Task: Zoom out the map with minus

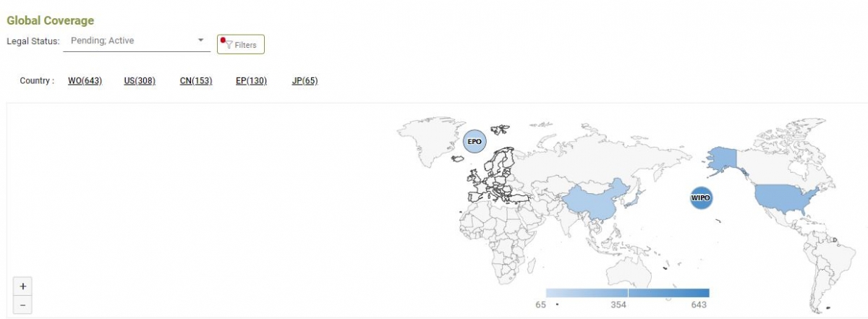Action: [22, 305]
